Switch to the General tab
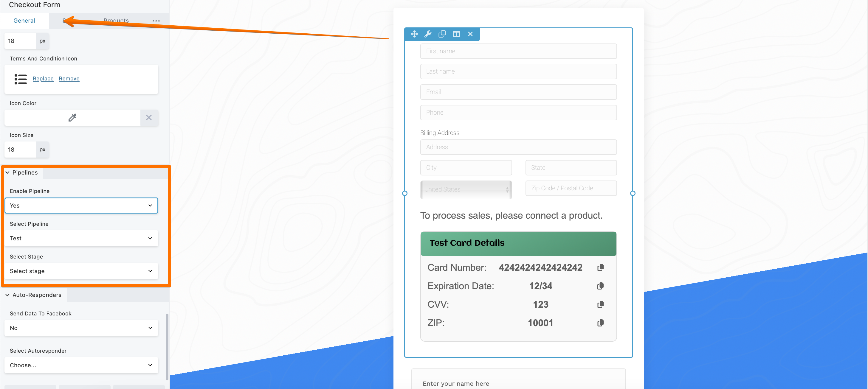868x389 pixels. [x=24, y=21]
